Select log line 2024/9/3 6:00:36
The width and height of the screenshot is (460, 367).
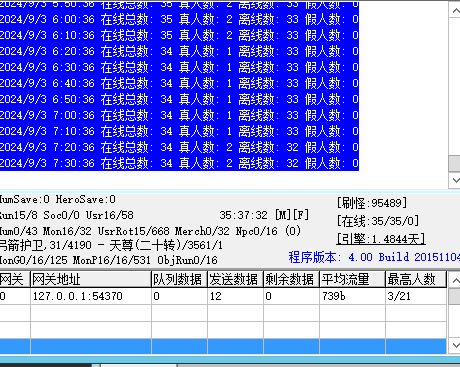(x=179, y=19)
